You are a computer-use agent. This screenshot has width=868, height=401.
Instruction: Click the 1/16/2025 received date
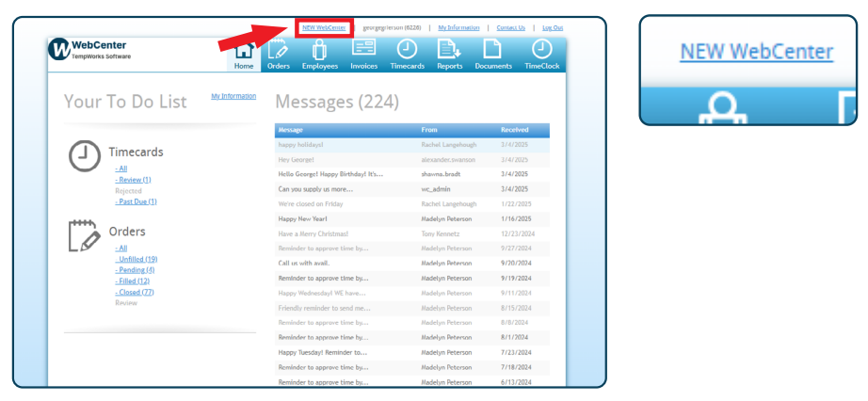point(516,218)
